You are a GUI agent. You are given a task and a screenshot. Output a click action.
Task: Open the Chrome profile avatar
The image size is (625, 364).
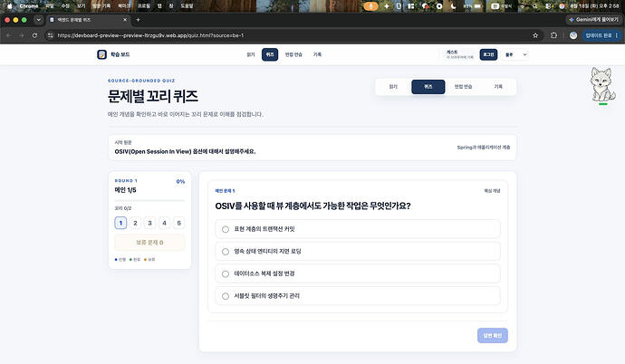(x=573, y=35)
